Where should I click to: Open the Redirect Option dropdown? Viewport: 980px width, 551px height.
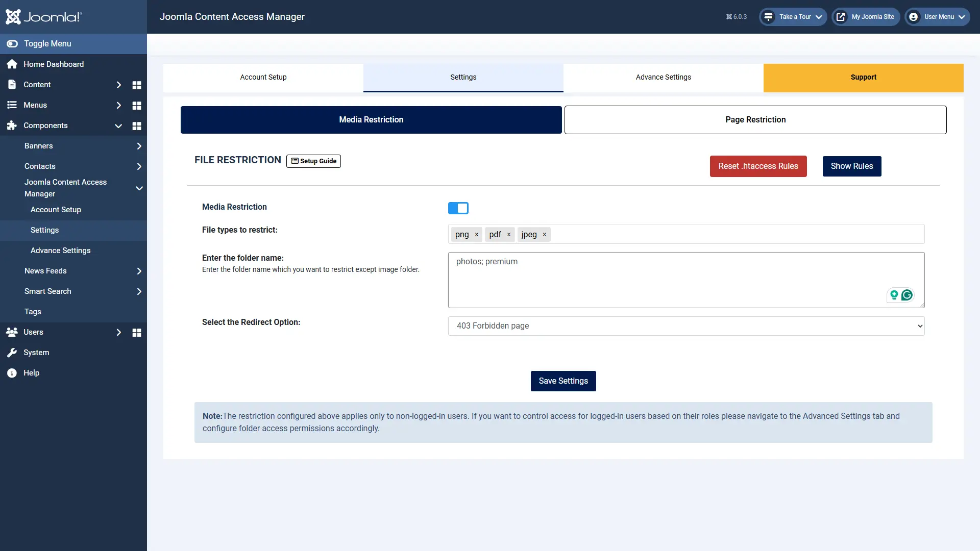tap(686, 326)
